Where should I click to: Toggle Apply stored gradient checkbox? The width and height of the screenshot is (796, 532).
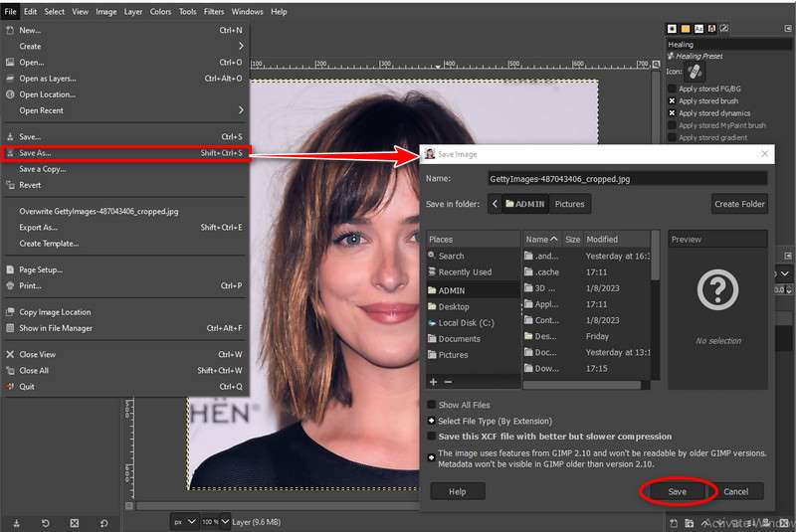[x=672, y=137]
